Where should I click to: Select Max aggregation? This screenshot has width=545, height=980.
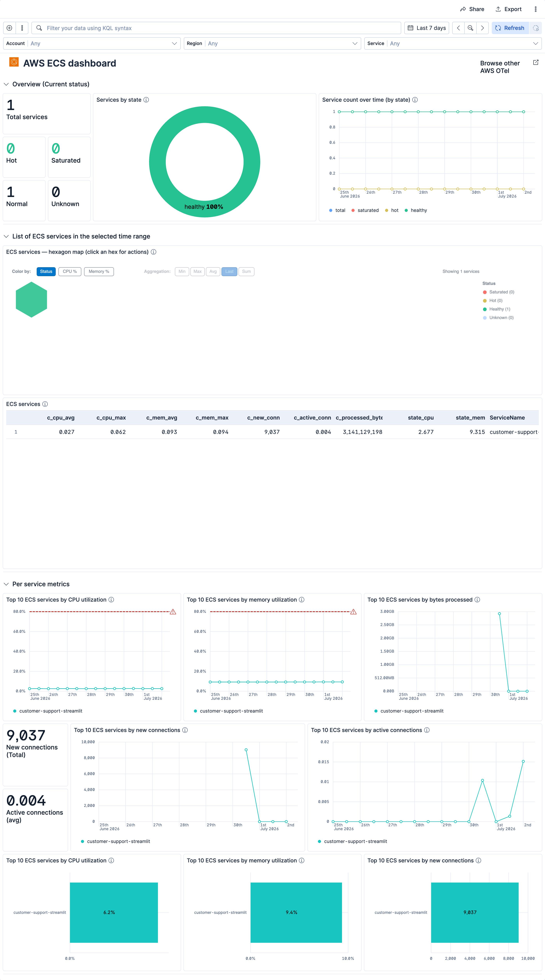coord(198,272)
